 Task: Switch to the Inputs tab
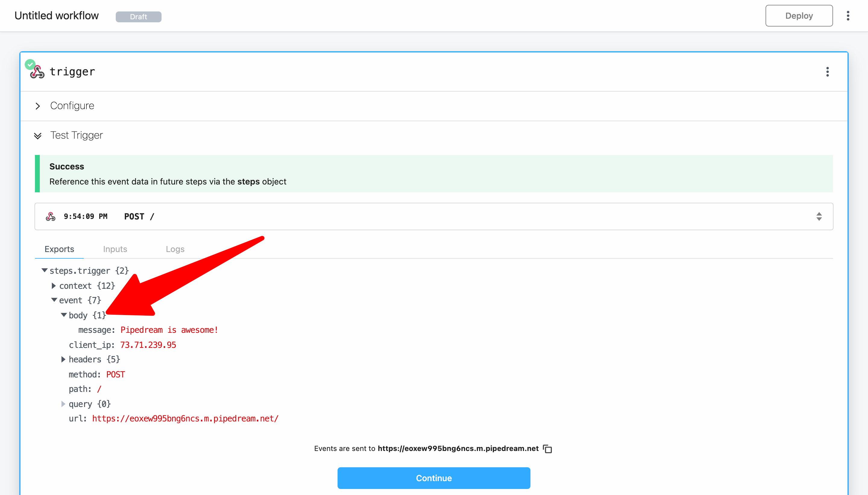[115, 249]
